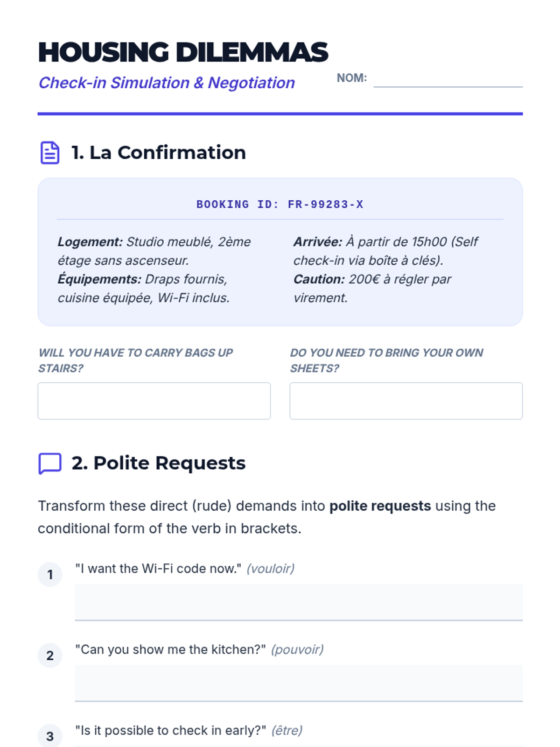
Task: Click the 2. Polite Requests heading
Action: click(x=159, y=463)
